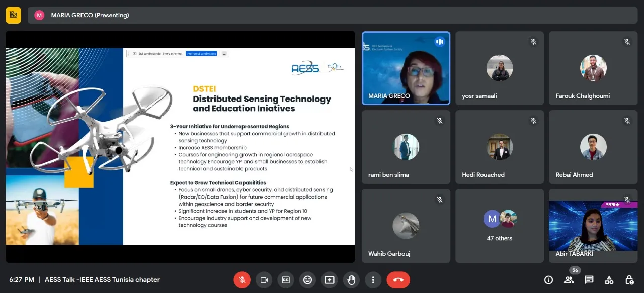Open meeting details info
Screen dimensions: 644x293
tap(548, 280)
